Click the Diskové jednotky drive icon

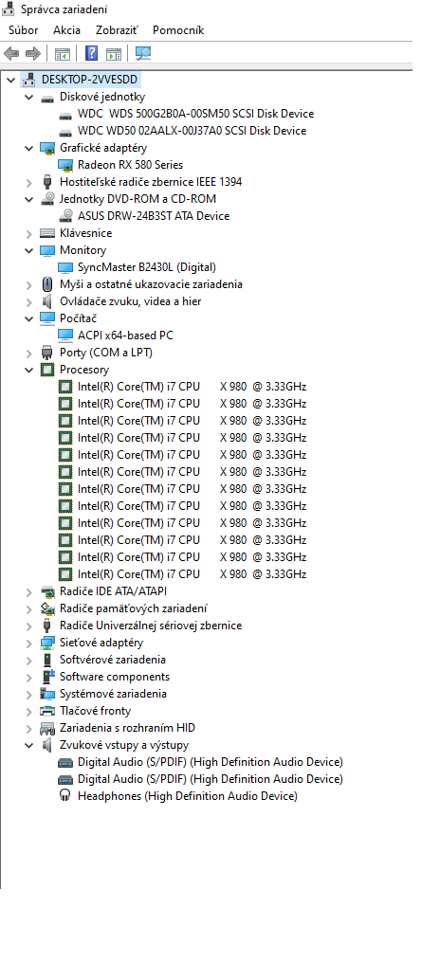[46, 98]
